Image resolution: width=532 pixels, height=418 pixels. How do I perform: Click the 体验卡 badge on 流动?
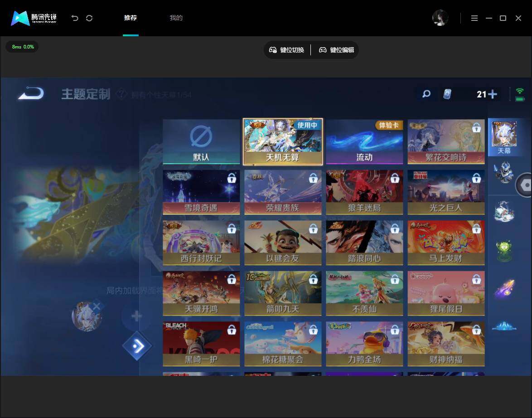[x=389, y=125]
